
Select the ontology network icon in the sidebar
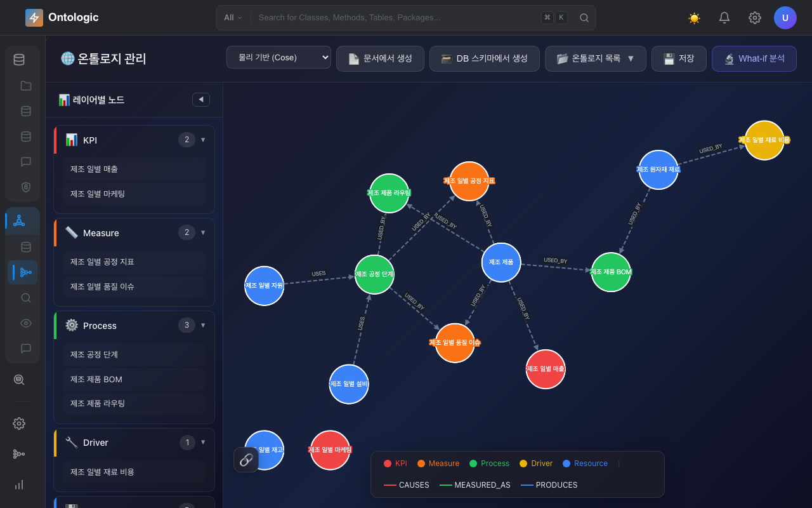tap(19, 221)
